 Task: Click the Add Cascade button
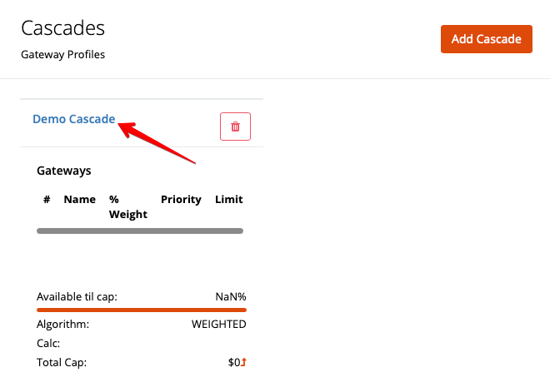(x=486, y=39)
